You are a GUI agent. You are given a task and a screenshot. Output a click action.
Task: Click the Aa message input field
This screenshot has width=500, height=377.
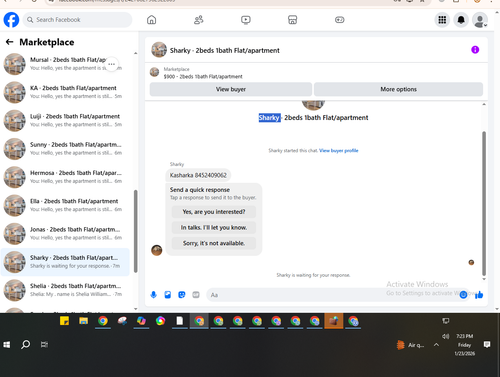pyautogui.click(x=333, y=295)
